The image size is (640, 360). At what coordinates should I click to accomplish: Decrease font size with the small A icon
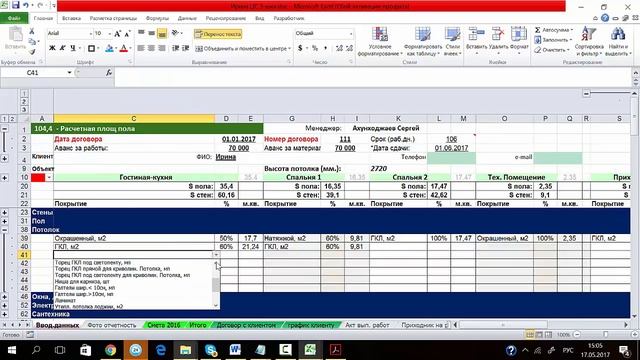[127, 33]
